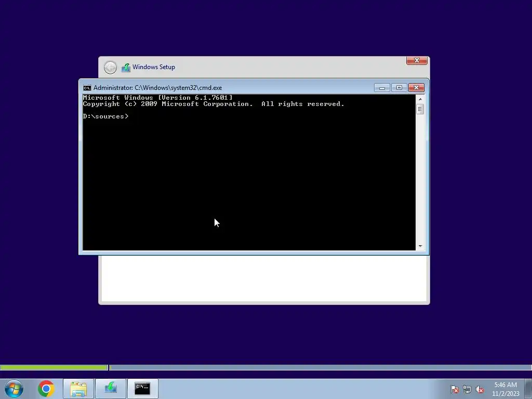Screen dimensions: 532x399
Task: Click the command prompt scroll up arrow
Action: 420,99
